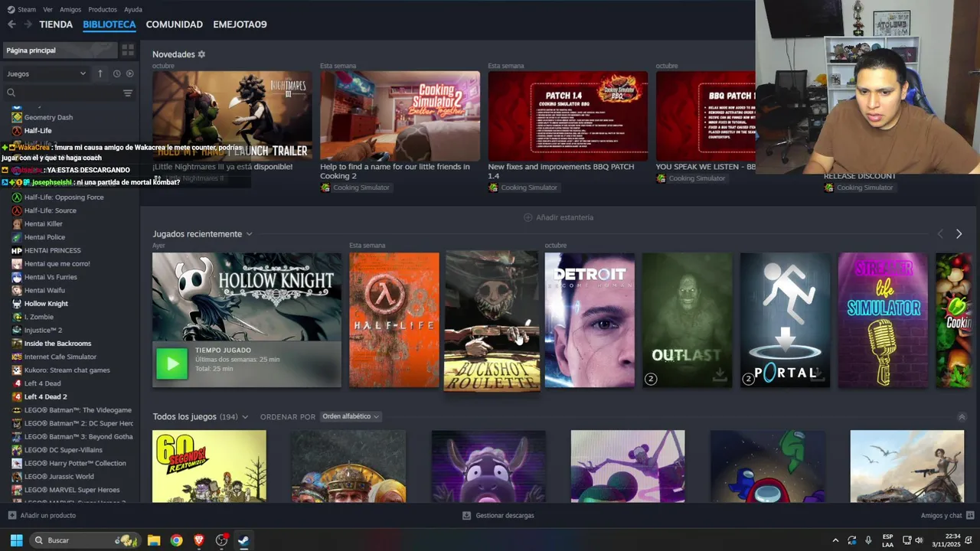Open the Productos menu

tap(103, 9)
